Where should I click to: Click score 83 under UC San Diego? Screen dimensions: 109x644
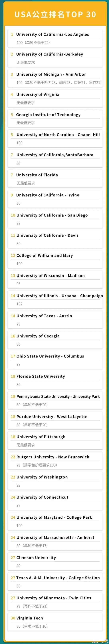click(19, 224)
